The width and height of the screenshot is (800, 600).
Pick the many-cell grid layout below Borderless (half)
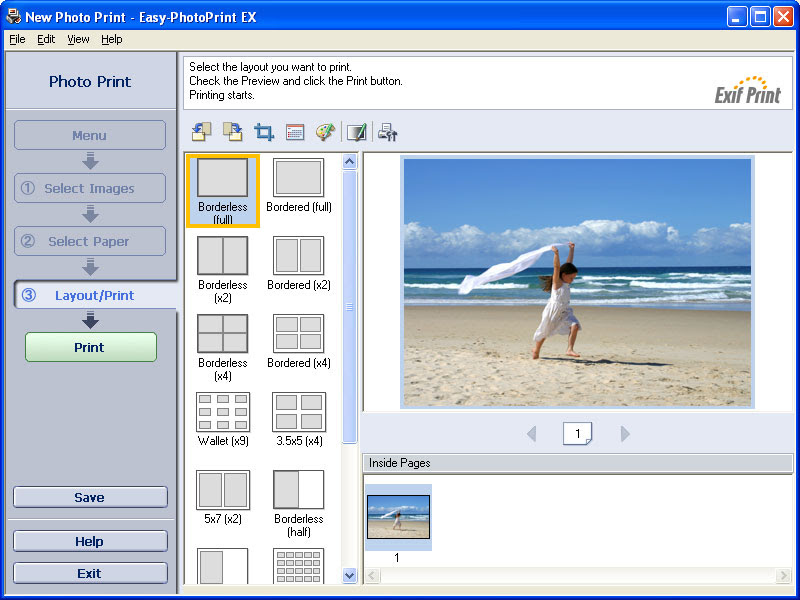click(x=299, y=566)
